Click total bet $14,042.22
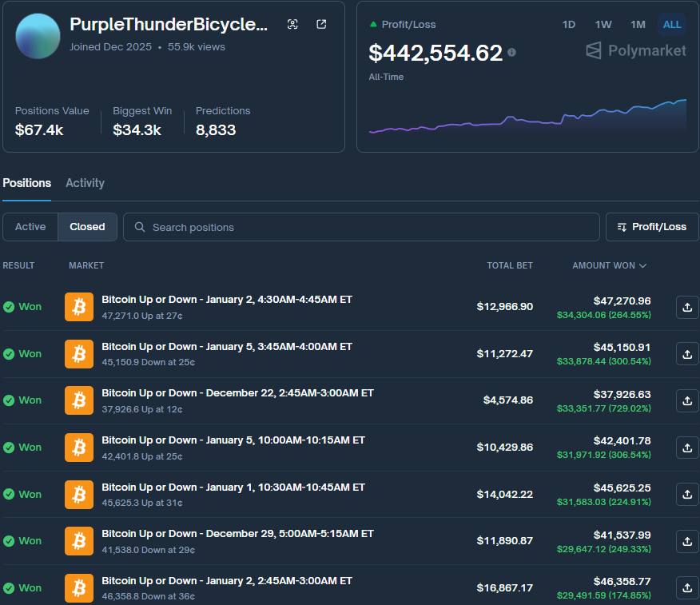The width and height of the screenshot is (700, 605). tap(504, 494)
